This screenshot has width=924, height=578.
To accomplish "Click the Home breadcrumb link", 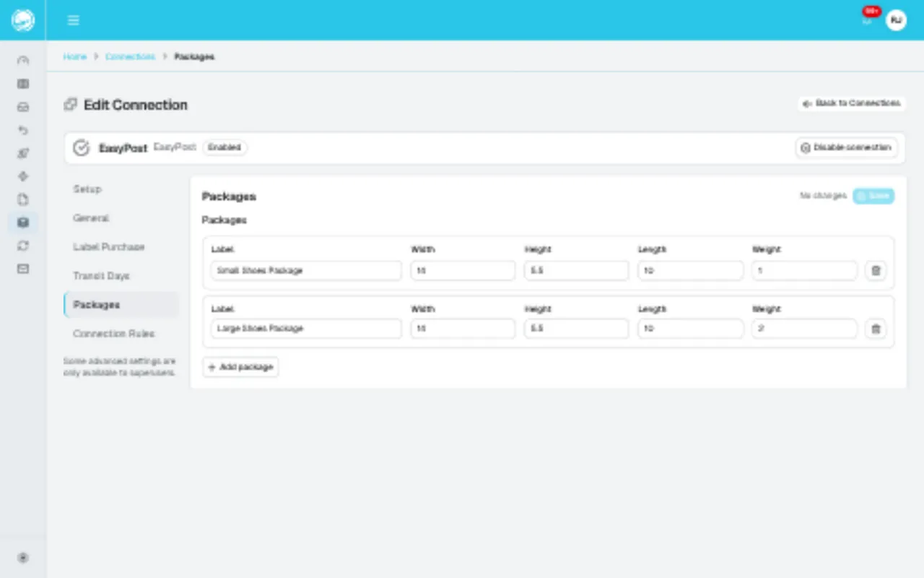I will pyautogui.click(x=75, y=56).
